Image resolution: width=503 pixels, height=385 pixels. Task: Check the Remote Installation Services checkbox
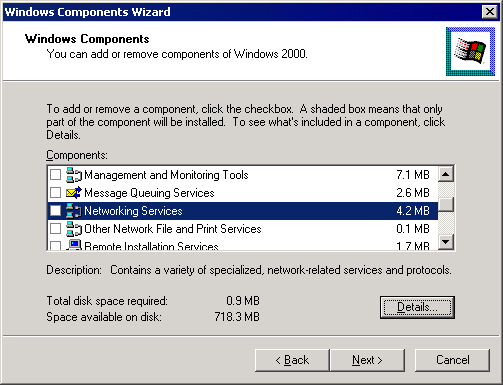click(55, 246)
